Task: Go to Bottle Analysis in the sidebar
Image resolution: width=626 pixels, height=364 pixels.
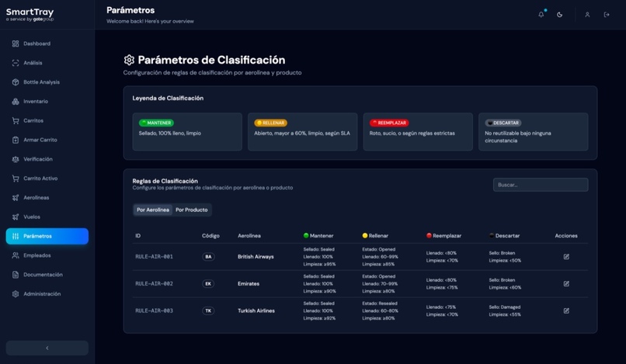Action: click(x=47, y=81)
